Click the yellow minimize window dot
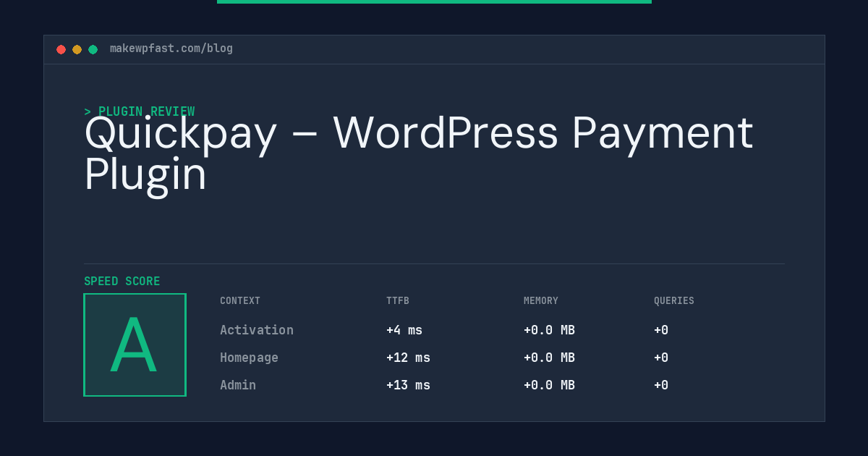Screen dimensions: 868x456 pos(77,49)
